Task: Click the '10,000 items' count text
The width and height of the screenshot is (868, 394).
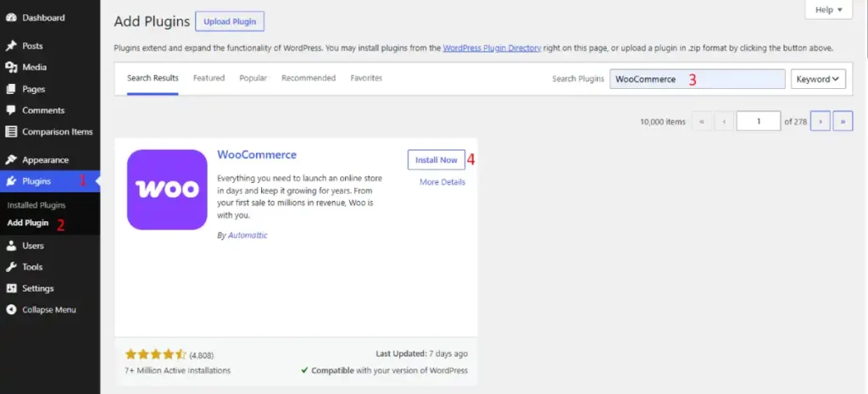Action: point(663,122)
